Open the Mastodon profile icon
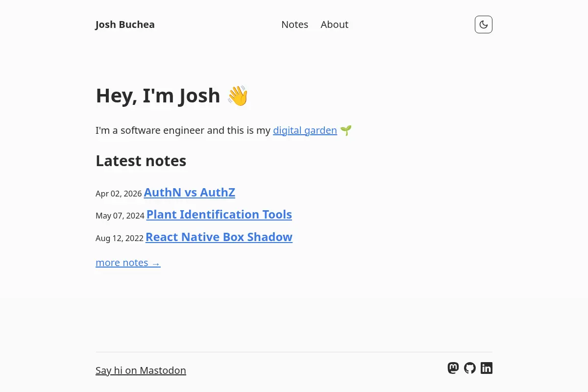Screen dimensions: 588x392 coord(453,368)
